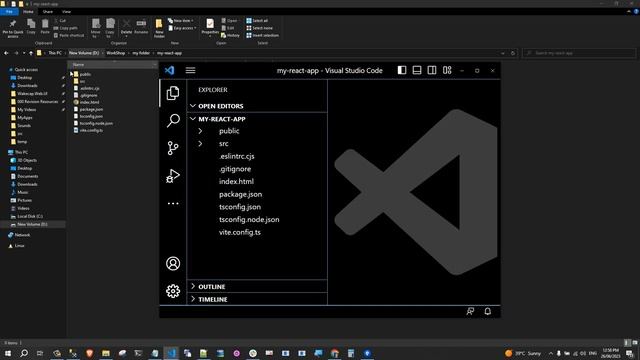The image size is (640, 360).
Task: Open Source Control view in VS Code
Action: tap(173, 148)
